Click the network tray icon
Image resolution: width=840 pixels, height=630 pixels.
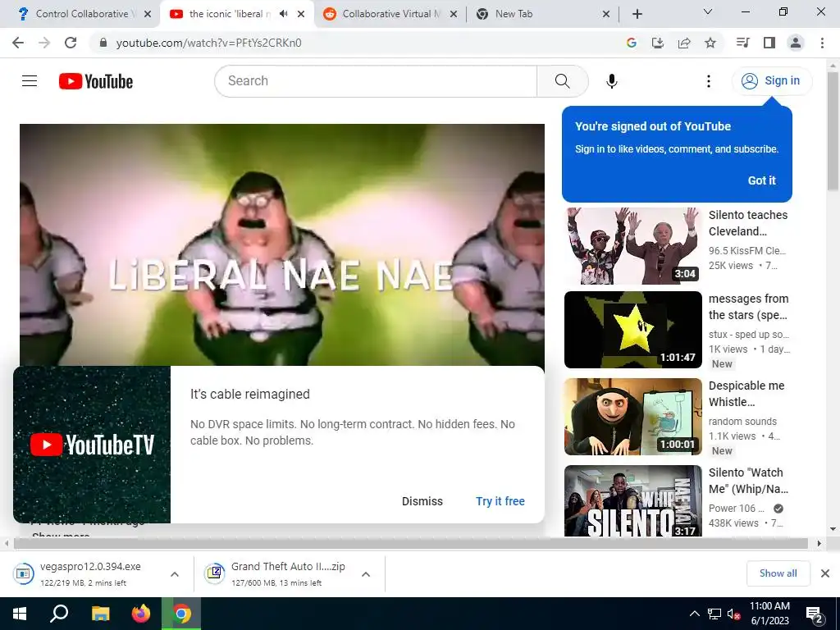pyautogui.click(x=714, y=614)
